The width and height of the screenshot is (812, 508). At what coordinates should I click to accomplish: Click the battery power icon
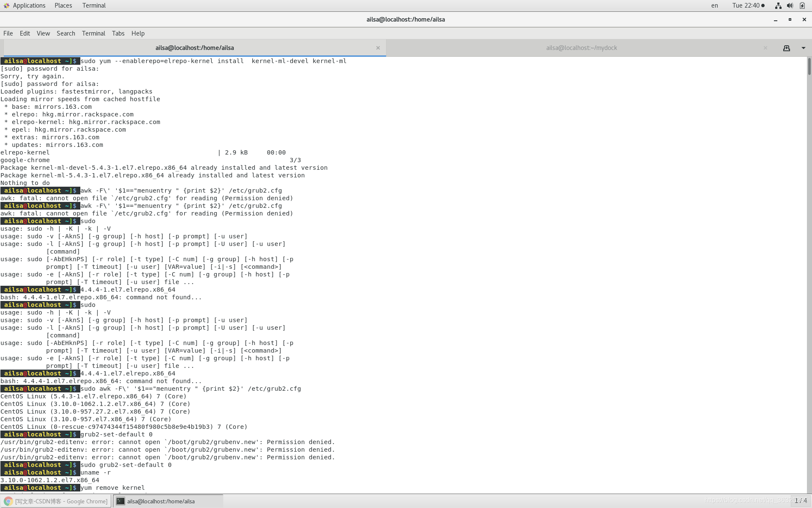click(802, 6)
